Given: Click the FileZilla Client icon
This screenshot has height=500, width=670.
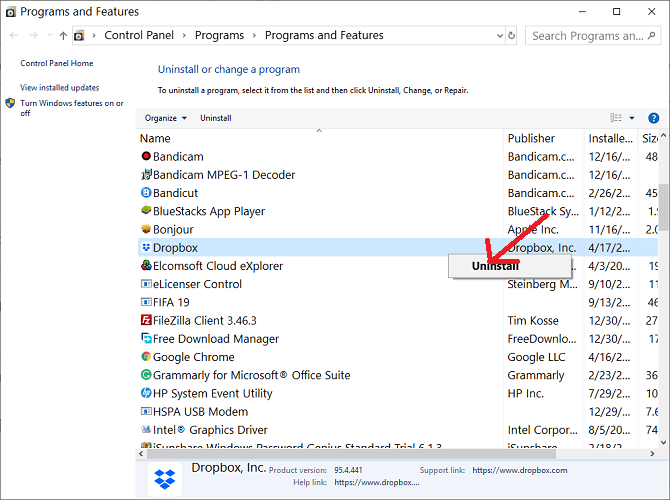Looking at the screenshot, I should pyautogui.click(x=146, y=320).
